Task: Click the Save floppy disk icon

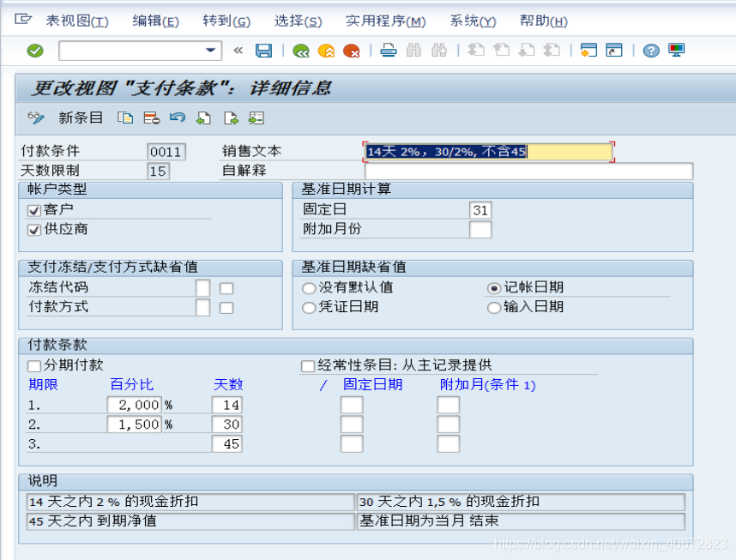Action: point(264,51)
